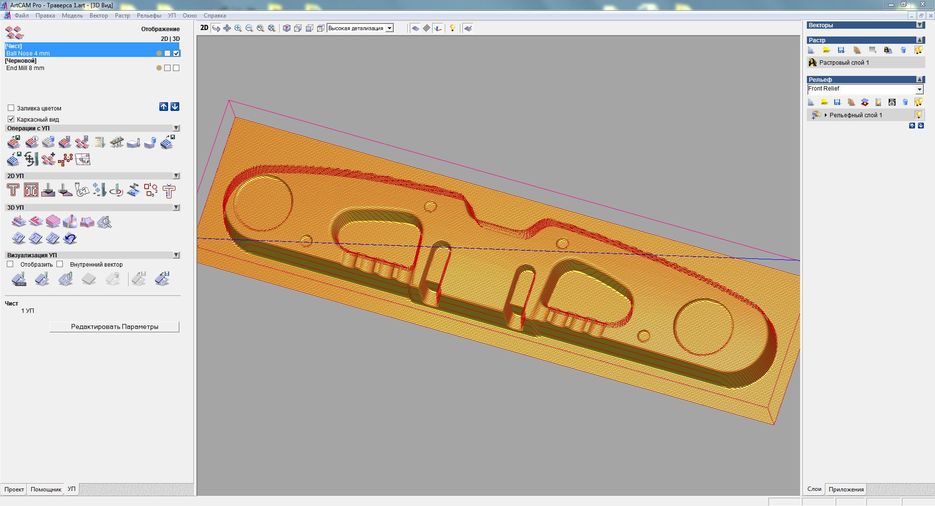Image resolution: width=935 pixels, height=506 pixels.
Task: Enable the 'Отобразить' checkbox
Action: click(x=10, y=264)
